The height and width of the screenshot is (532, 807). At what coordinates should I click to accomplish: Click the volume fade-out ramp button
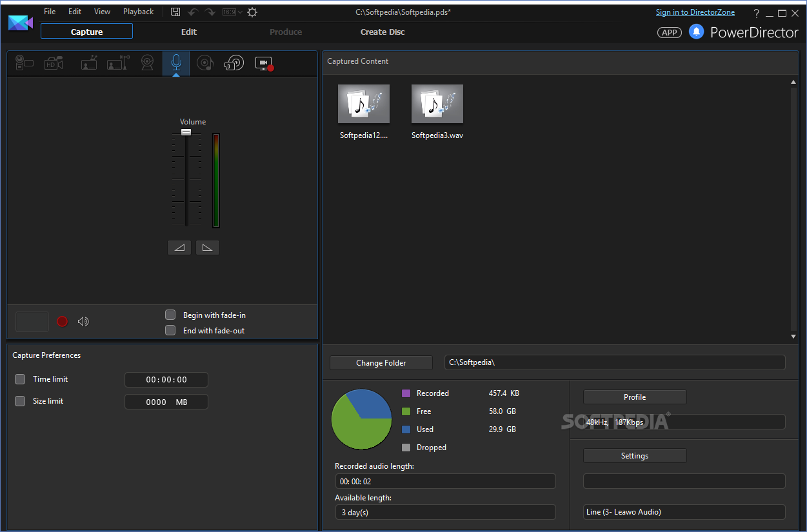click(208, 248)
